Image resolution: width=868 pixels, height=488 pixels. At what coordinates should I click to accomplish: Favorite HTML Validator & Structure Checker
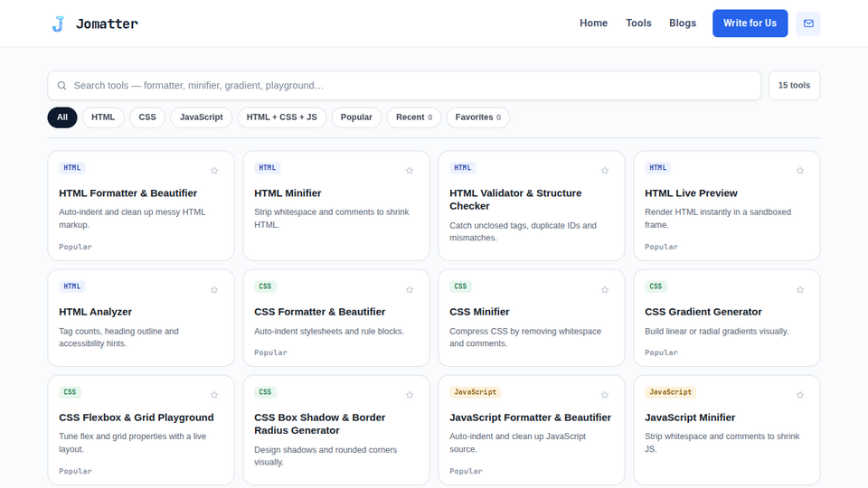(605, 171)
